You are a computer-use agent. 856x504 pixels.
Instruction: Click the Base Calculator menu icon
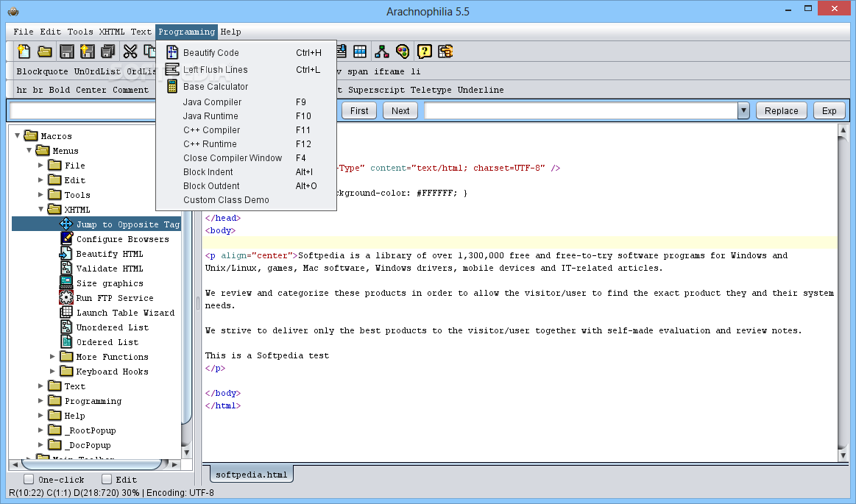[x=172, y=86]
